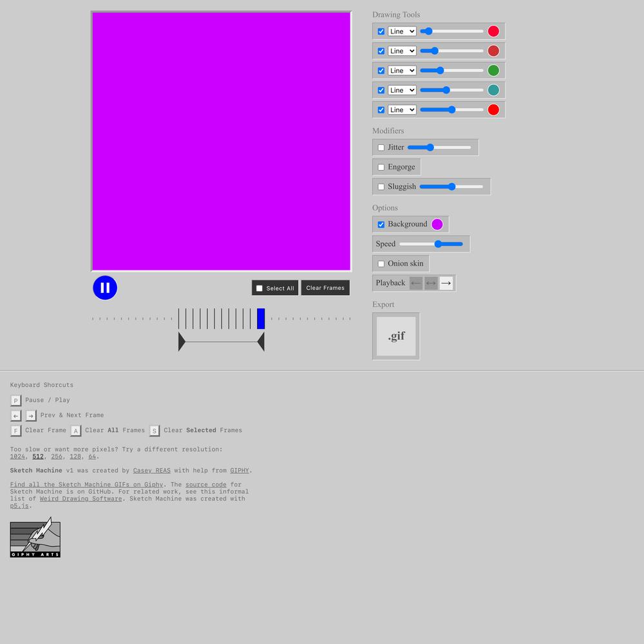Toggle the Background option checkbox
This screenshot has width=644, height=644.
pos(381,224)
